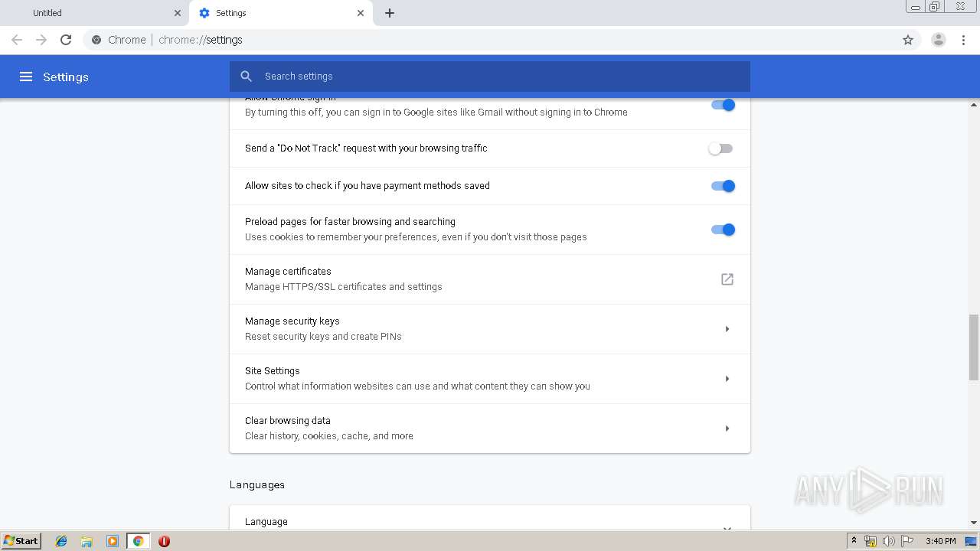Image resolution: width=980 pixels, height=551 pixels.
Task: Click Show desktop icon in tray
Action: [971, 541]
